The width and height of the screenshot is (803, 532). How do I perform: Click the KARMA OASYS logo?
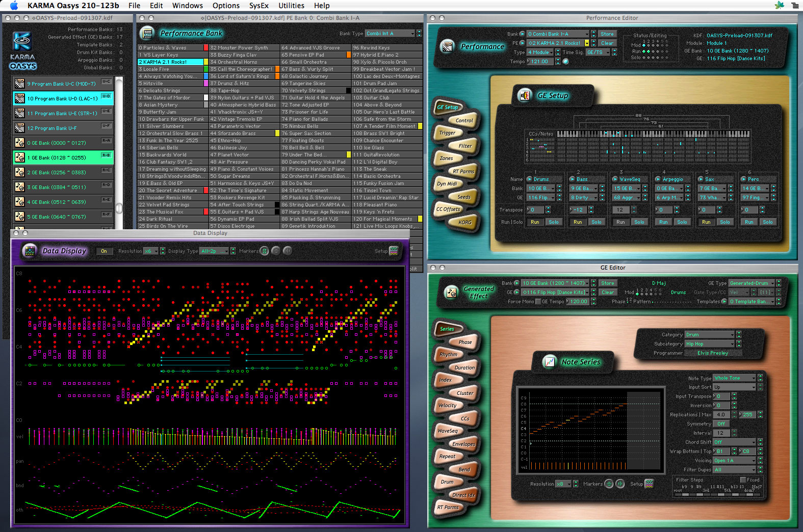pyautogui.click(x=22, y=51)
